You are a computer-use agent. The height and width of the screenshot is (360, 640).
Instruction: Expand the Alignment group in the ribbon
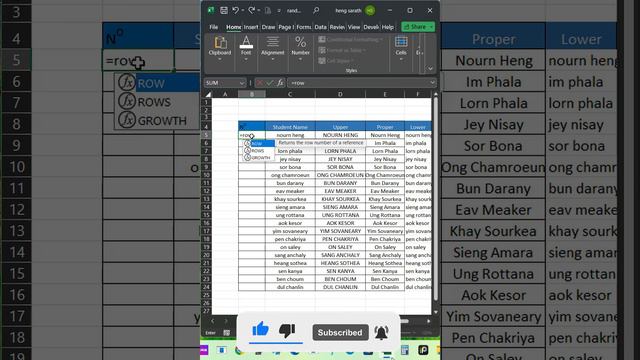tap(272, 59)
